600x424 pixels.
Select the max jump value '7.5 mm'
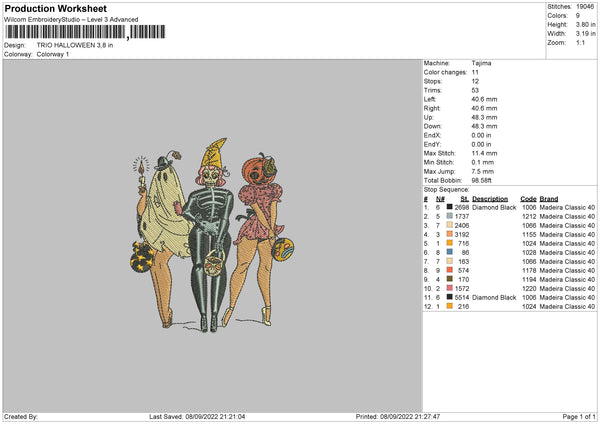click(x=483, y=171)
